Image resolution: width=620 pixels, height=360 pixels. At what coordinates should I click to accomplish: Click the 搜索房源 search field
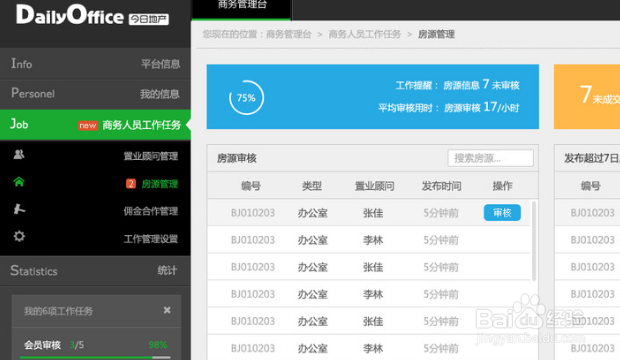pyautogui.click(x=490, y=158)
